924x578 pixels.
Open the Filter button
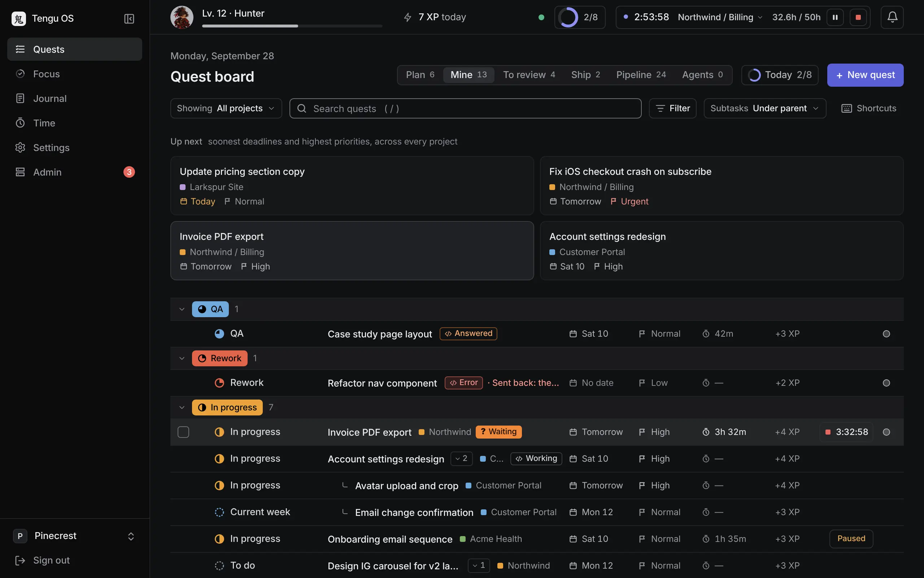pos(673,109)
